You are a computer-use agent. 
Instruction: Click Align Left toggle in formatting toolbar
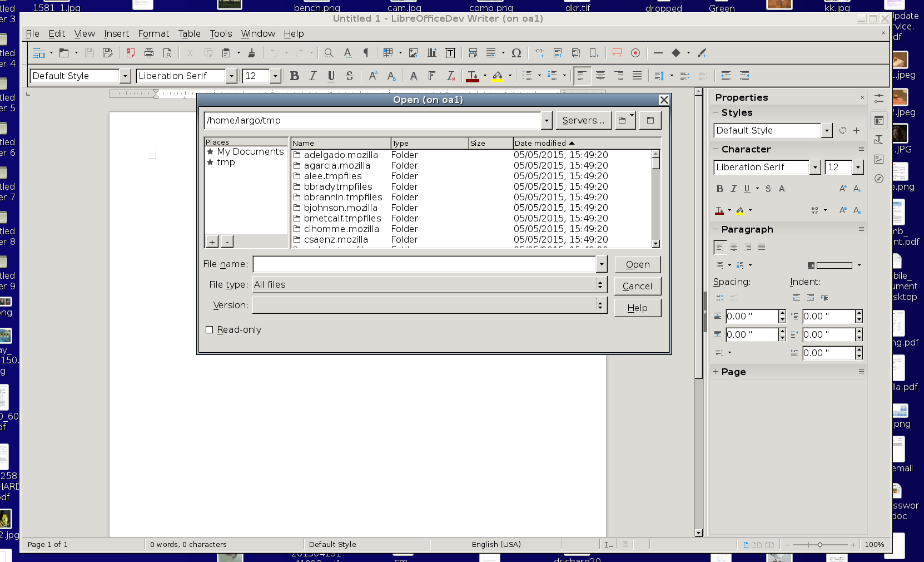tap(582, 76)
